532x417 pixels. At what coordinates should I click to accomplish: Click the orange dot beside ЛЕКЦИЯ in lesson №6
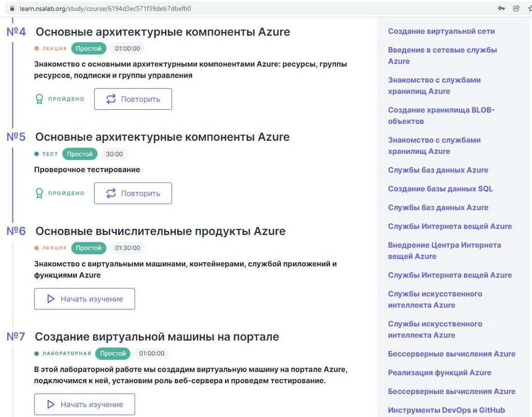coord(37,248)
